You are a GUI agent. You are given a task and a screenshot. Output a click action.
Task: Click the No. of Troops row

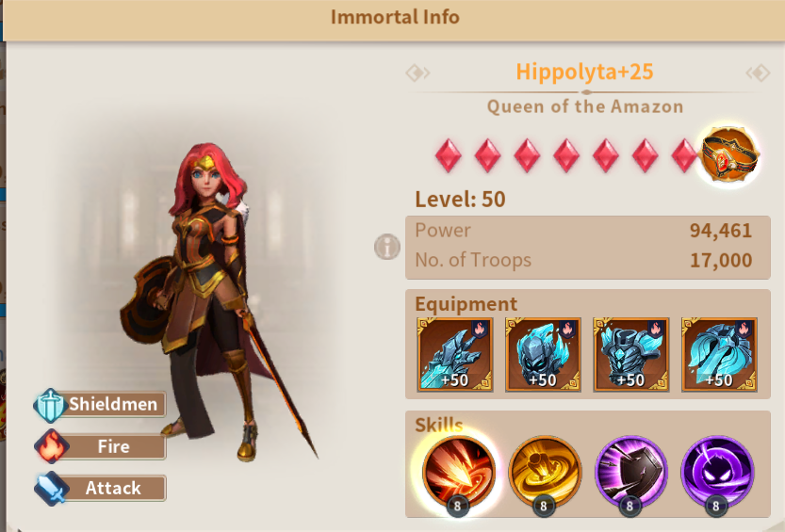583,260
